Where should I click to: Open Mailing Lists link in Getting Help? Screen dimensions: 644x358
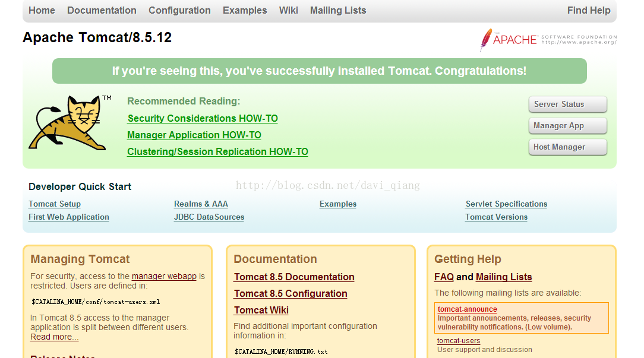[x=504, y=277]
